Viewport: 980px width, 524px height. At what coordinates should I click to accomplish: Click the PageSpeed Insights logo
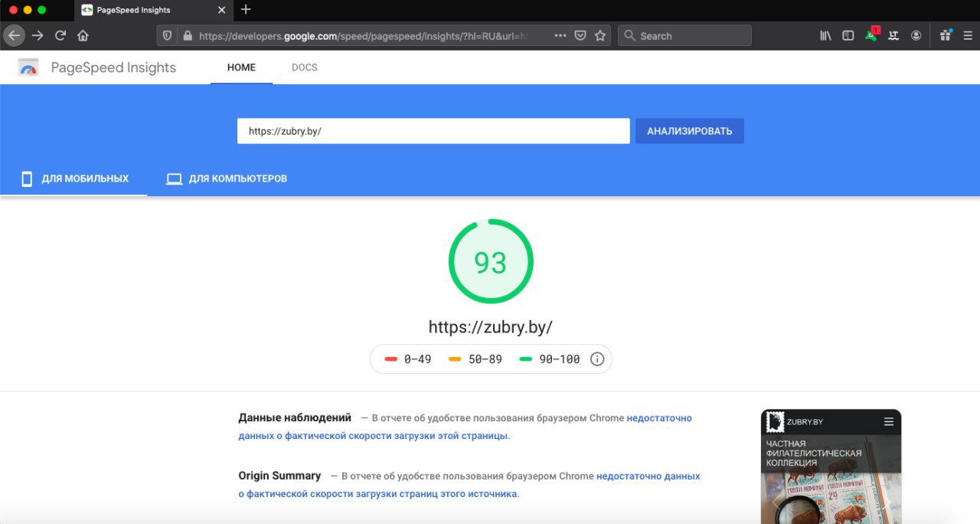click(28, 67)
